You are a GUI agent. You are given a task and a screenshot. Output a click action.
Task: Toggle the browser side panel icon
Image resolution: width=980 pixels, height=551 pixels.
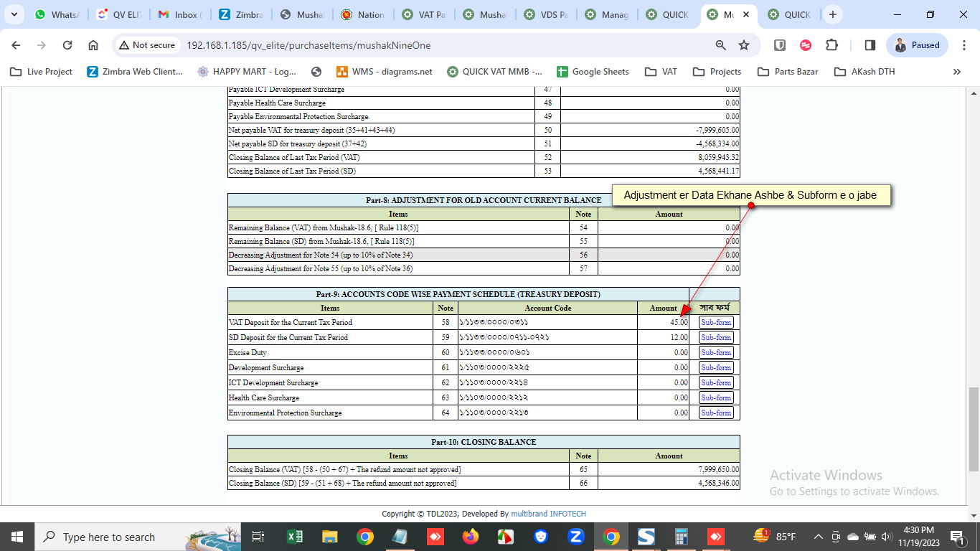pyautogui.click(x=870, y=45)
